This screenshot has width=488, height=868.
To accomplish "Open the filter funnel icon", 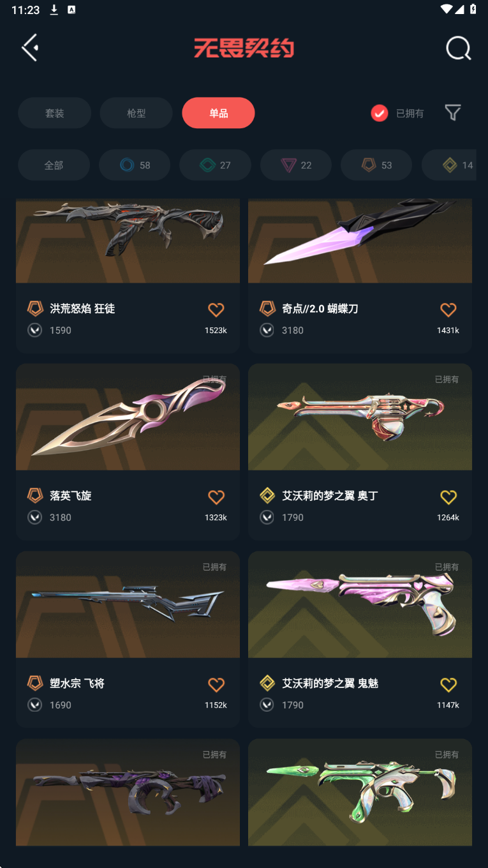I will point(453,113).
